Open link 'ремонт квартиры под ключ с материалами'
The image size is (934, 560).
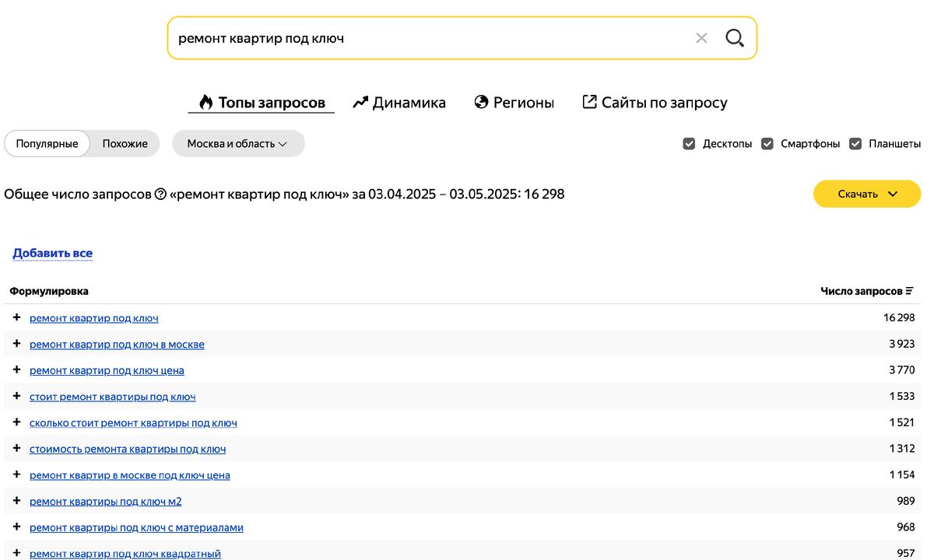click(136, 527)
